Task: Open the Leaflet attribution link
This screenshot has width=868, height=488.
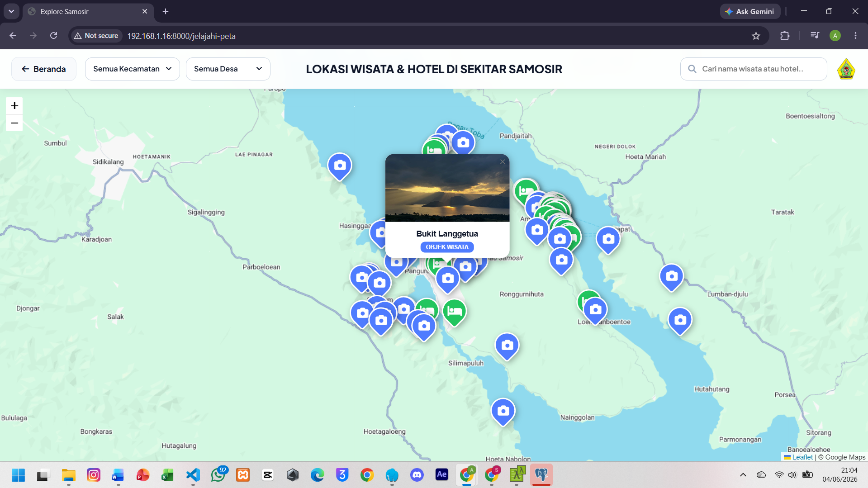Action: click(x=802, y=457)
